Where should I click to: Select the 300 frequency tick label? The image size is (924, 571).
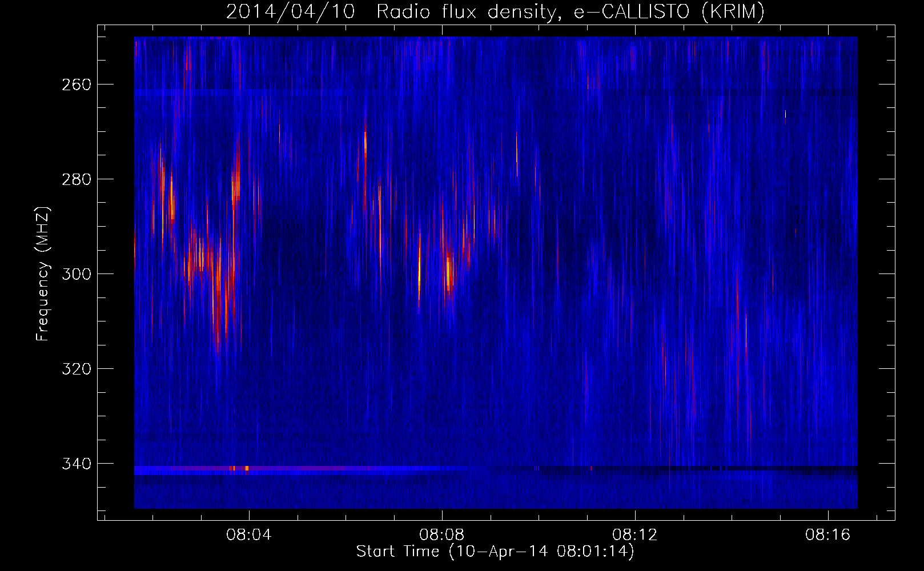tap(76, 274)
